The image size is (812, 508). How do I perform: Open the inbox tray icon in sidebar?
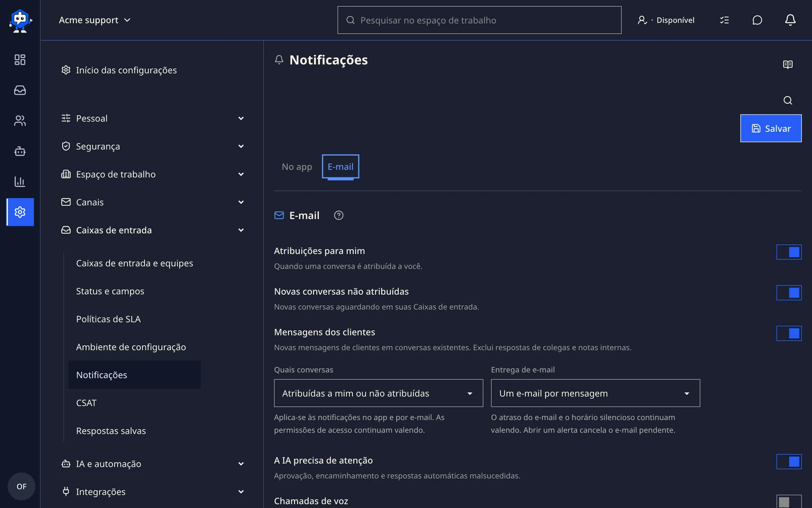(20, 90)
